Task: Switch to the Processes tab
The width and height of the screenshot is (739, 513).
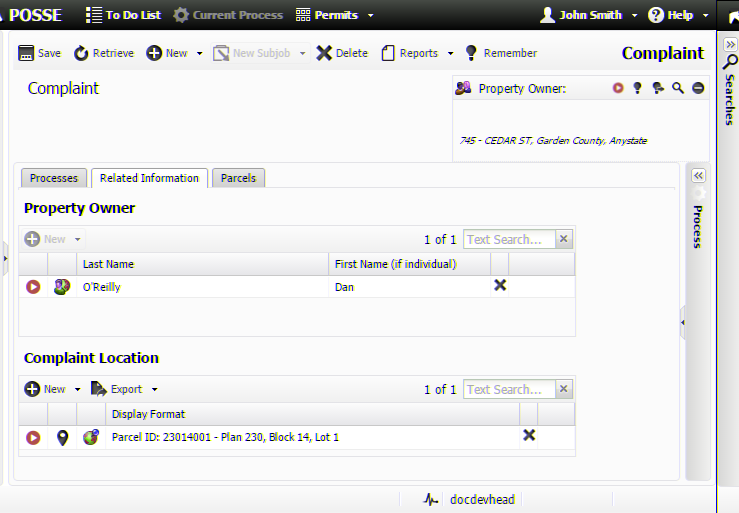Action: [x=54, y=178]
